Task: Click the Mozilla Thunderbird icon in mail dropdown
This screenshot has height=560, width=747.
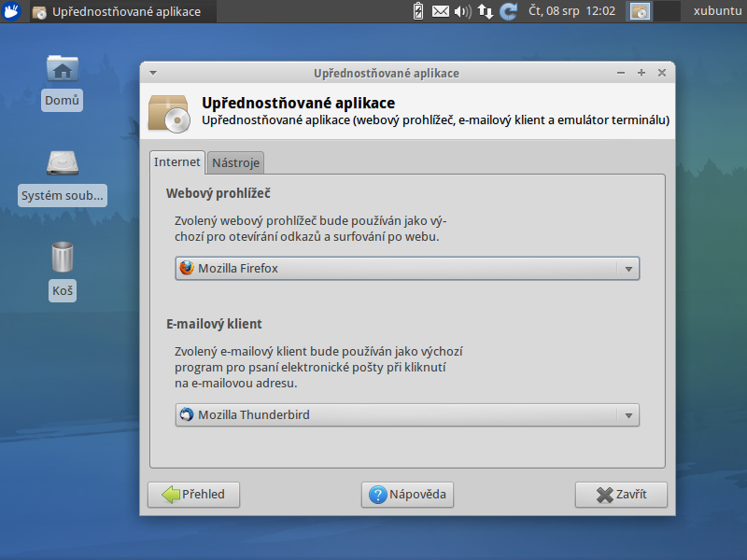Action: [186, 414]
